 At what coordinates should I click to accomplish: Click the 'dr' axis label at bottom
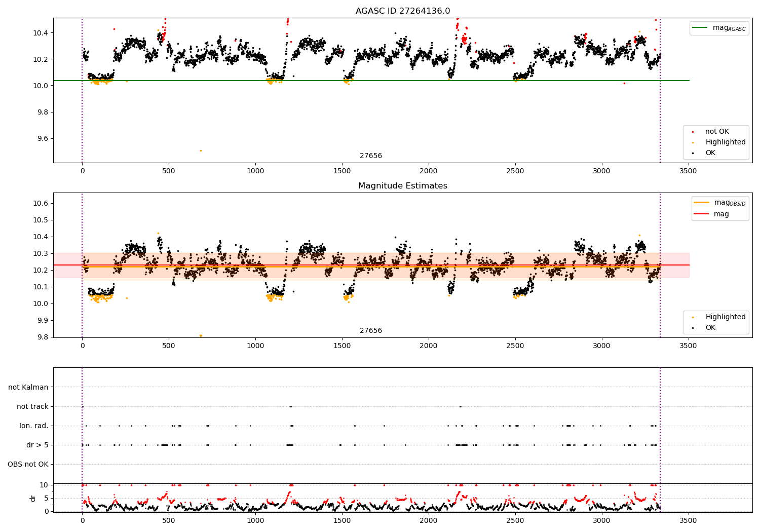tap(33, 498)
